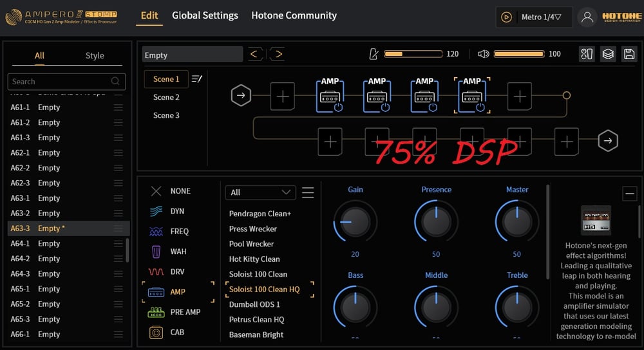Toggle power on first AMP block
The height and width of the screenshot is (350, 644).
pos(338,107)
